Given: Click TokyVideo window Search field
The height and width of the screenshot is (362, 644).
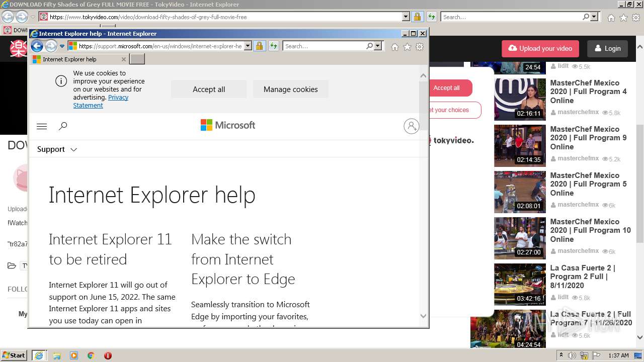Looking at the screenshot, I should 511,17.
